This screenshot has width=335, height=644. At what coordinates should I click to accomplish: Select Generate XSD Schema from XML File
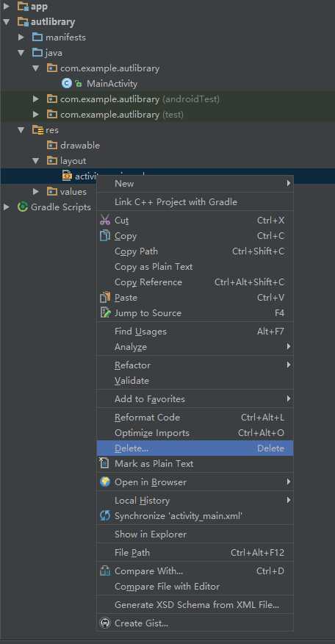(195, 604)
